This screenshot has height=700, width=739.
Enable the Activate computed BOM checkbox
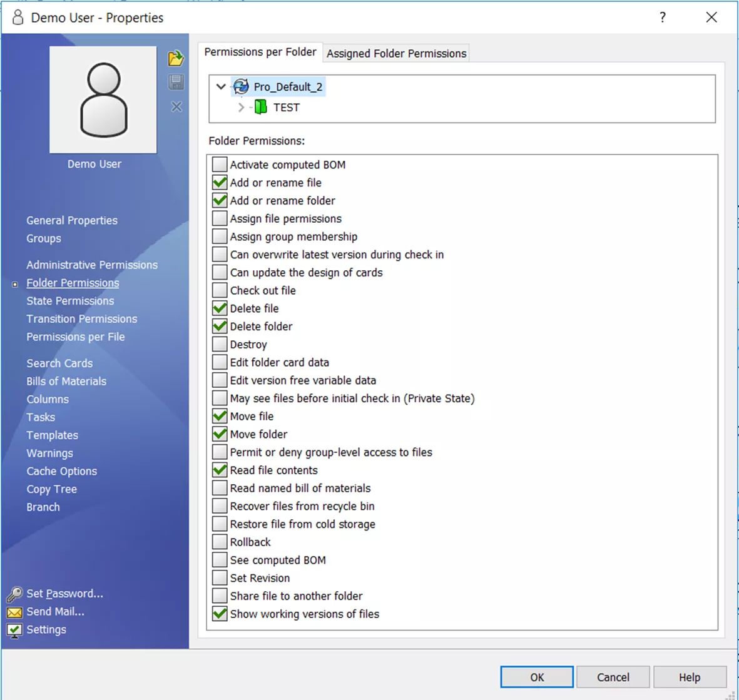coord(220,165)
